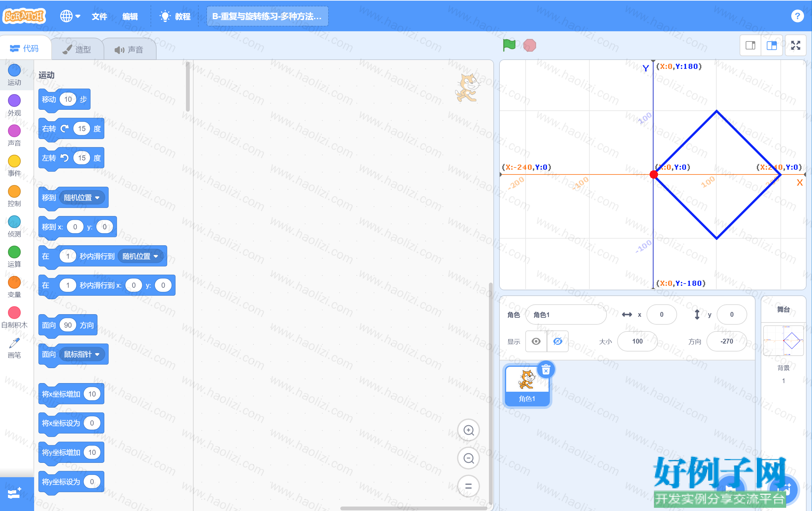Click the sprite y coordinate field
The height and width of the screenshot is (511, 812).
coord(732,315)
